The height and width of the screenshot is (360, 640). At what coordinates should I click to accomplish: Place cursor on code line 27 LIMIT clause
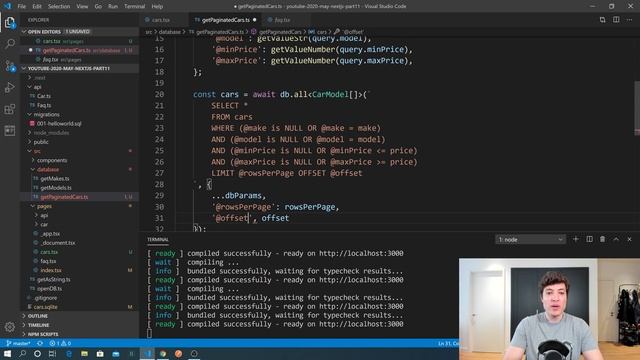pyautogui.click(x=287, y=173)
